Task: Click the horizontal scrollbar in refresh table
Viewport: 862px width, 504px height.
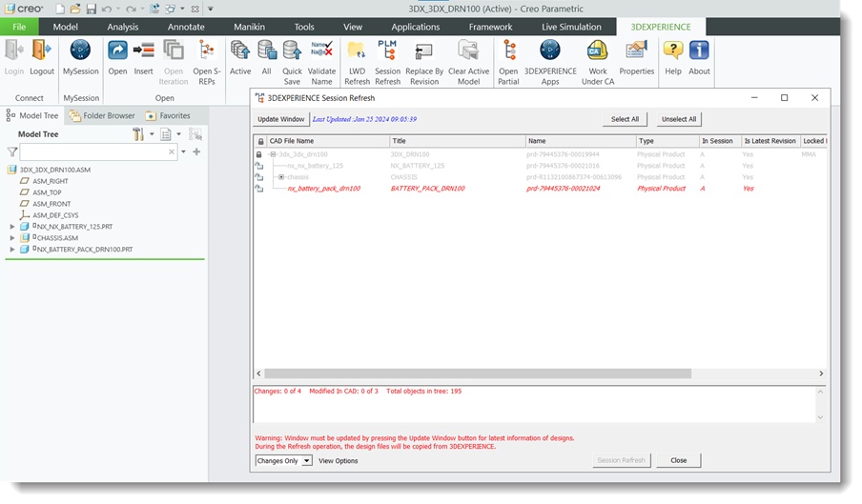Action: point(478,373)
